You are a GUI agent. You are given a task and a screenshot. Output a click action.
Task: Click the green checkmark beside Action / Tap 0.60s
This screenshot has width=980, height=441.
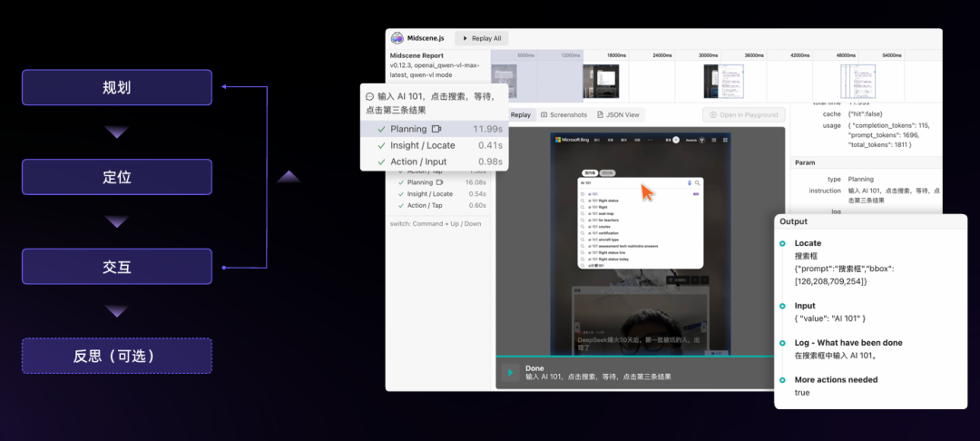click(x=401, y=205)
